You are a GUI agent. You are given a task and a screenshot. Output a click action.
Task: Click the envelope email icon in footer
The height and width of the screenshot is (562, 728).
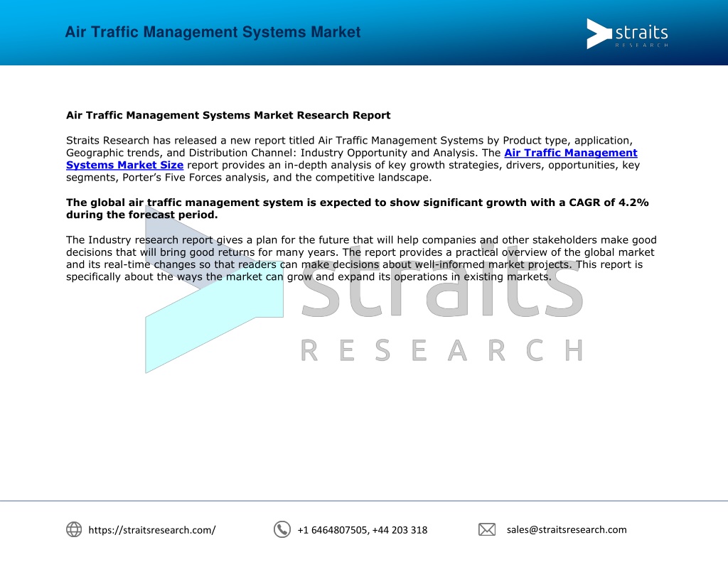pyautogui.click(x=487, y=529)
